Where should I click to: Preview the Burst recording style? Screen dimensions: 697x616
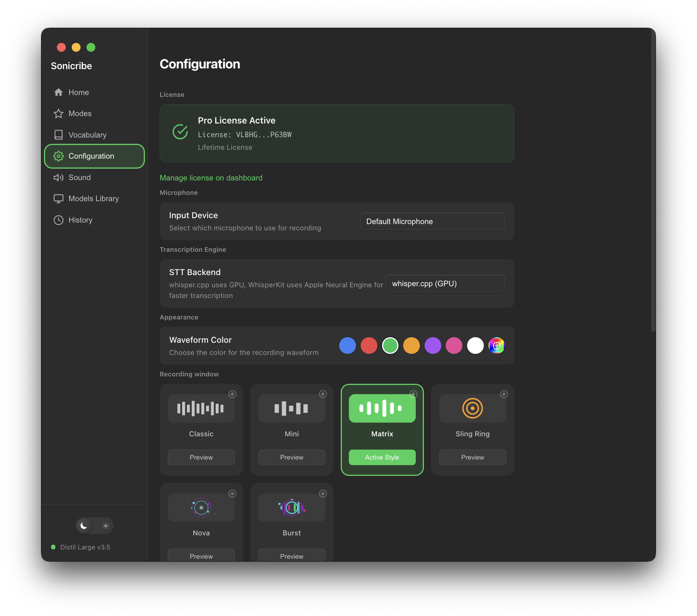pos(292,556)
